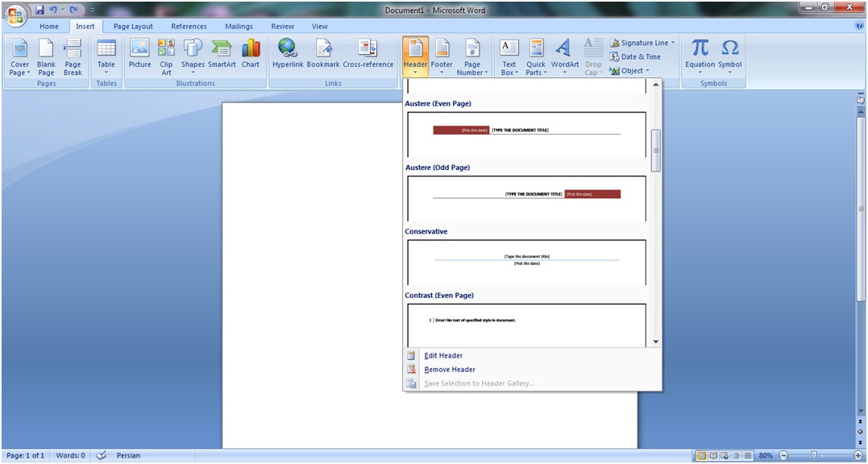Switch to Web Layout view
868x464 pixels.
point(725,456)
